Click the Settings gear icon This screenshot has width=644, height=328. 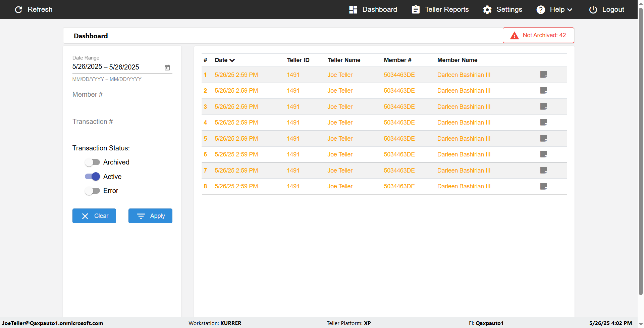[x=487, y=9]
